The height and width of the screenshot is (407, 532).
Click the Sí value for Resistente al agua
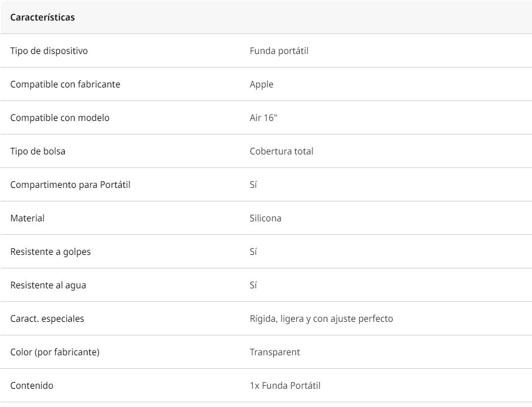click(253, 285)
